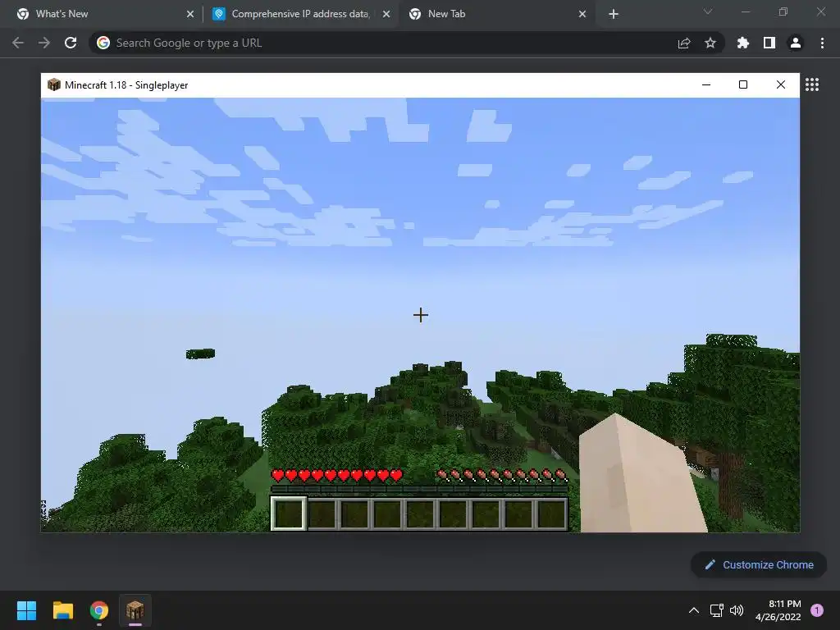This screenshot has height=630, width=840.
Task: Click the Minecraft hunger drumsticks bar
Action: (x=501, y=475)
